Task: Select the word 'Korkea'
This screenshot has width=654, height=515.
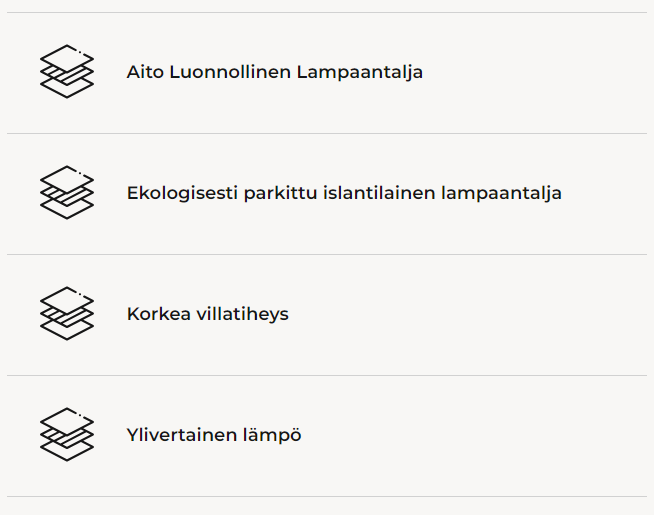Action: [155, 314]
